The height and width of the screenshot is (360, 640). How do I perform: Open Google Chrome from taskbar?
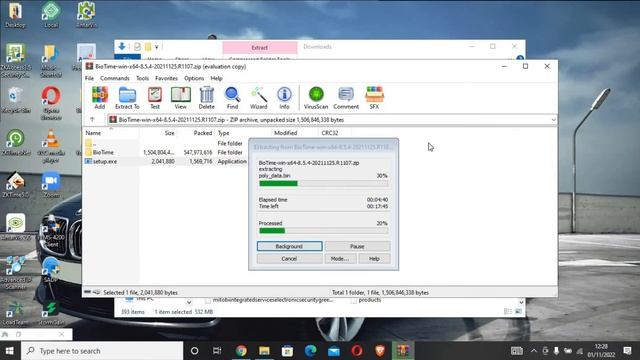pyautogui.click(x=241, y=351)
